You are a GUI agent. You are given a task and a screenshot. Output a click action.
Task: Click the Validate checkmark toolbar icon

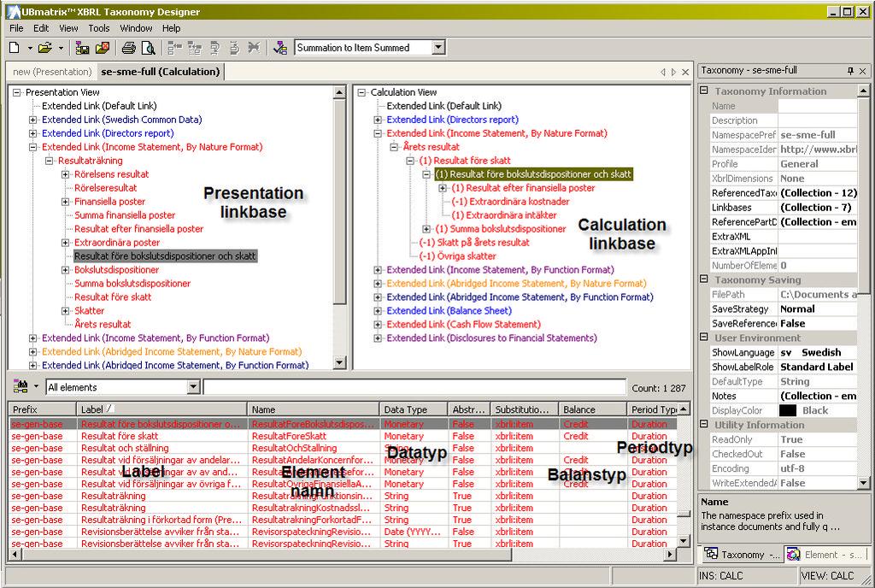279,48
